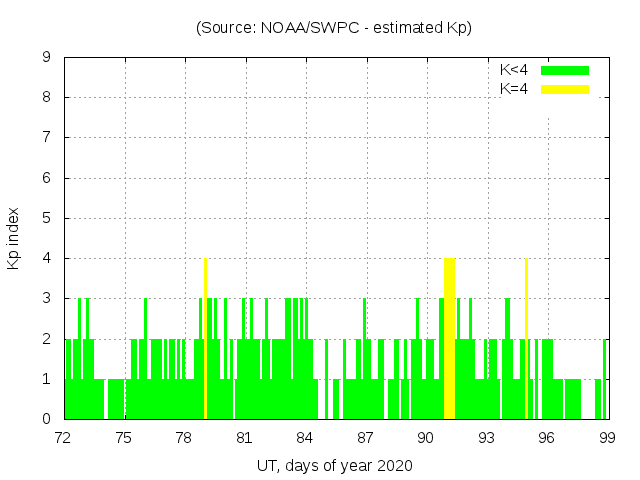The width and height of the screenshot is (640, 480).
Task: Click the x-axis tick label 81
Action: [x=244, y=438]
